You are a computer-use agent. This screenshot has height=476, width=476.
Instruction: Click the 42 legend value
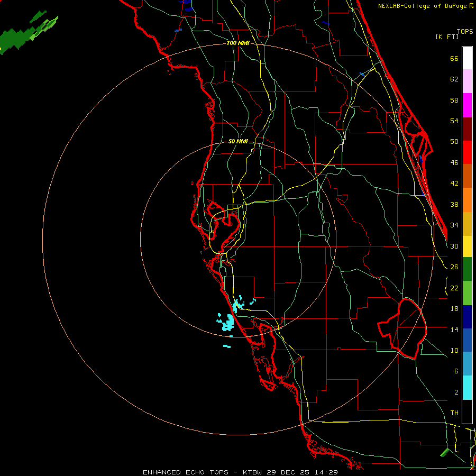pyautogui.click(x=454, y=184)
